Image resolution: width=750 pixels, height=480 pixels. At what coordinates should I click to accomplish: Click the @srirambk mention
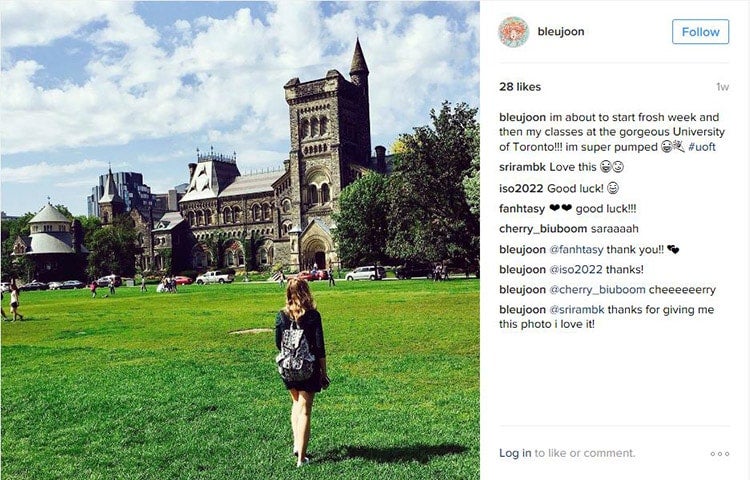click(576, 310)
